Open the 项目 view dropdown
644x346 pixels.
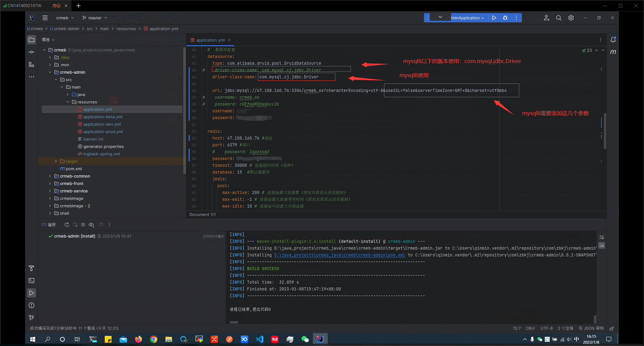(x=48, y=40)
